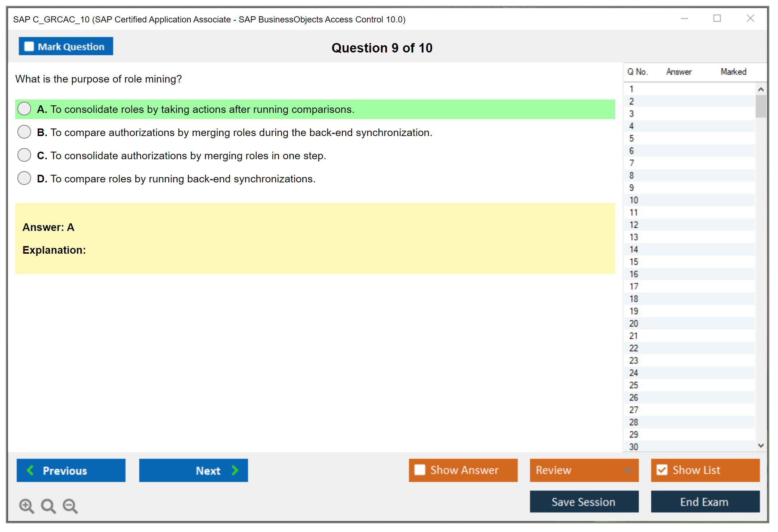Toggle the Show Answer checkbox
This screenshot has height=532, width=778.
pyautogui.click(x=420, y=470)
